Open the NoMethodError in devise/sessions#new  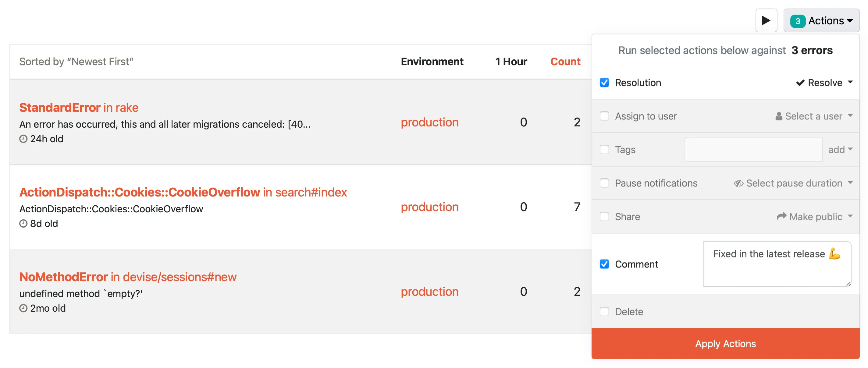coord(128,276)
